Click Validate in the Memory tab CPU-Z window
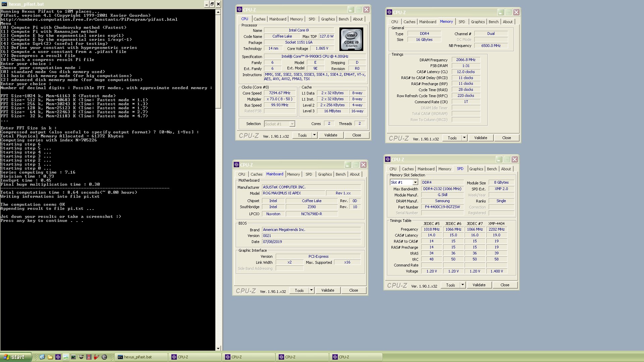Screen dimensions: 644x362 (481, 138)
